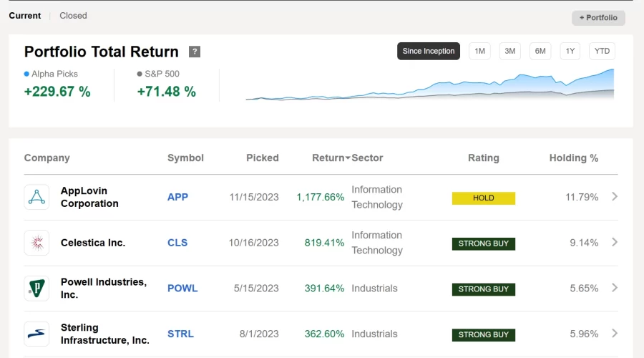Click the Powell Industries logo

click(x=36, y=288)
